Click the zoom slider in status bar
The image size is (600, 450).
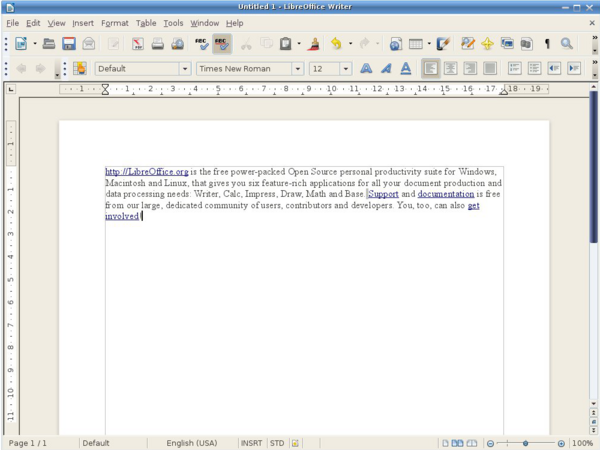[525, 443]
